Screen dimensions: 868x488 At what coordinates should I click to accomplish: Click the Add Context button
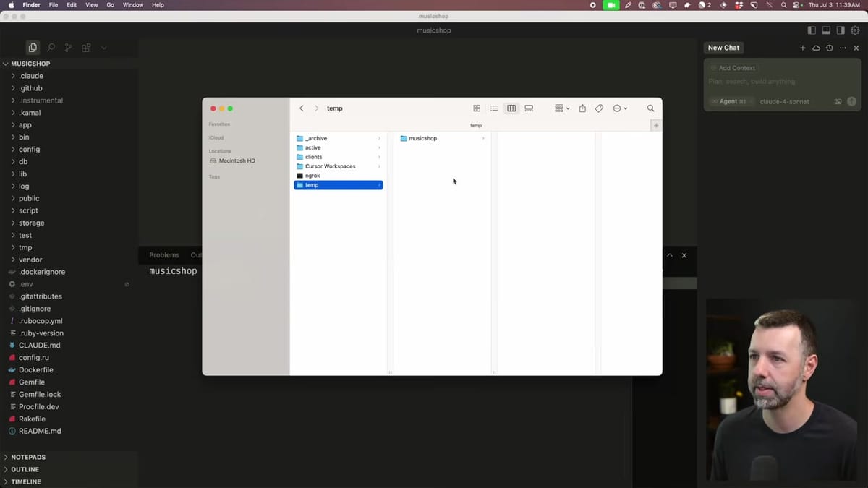(733, 67)
